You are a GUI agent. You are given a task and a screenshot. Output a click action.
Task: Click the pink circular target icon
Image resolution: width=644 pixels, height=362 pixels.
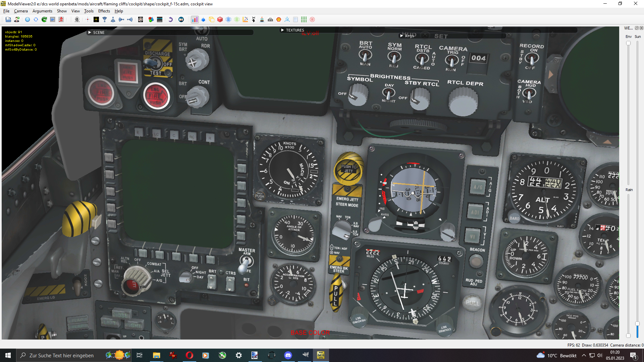point(312,19)
